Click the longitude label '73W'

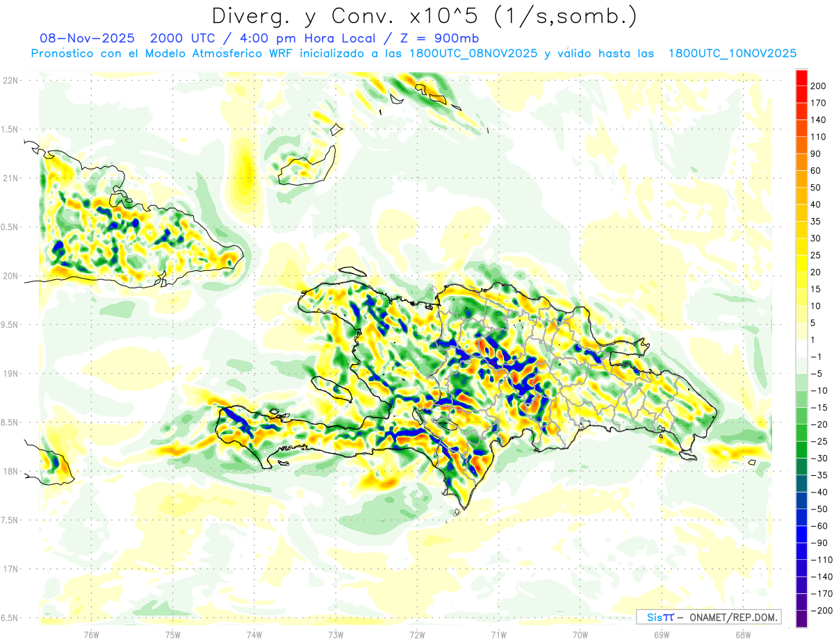coord(336,634)
